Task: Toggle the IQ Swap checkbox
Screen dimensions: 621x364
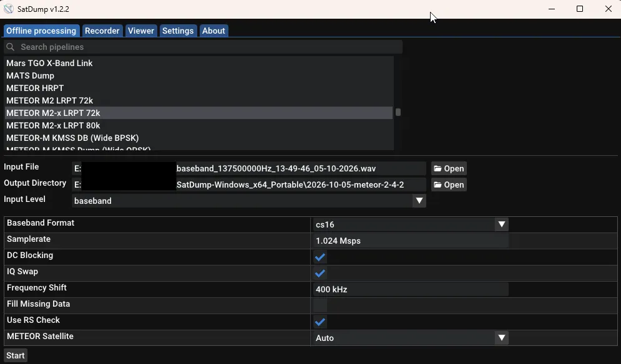Action: click(320, 274)
